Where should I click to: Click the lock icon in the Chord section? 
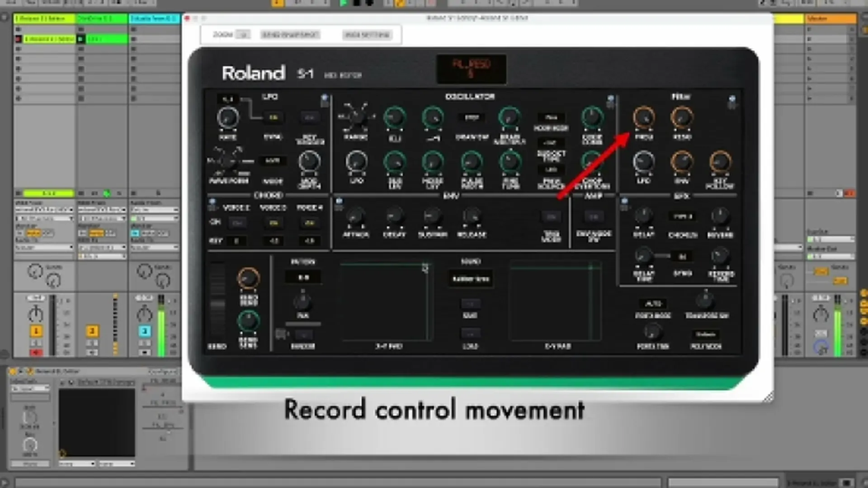[212, 204]
